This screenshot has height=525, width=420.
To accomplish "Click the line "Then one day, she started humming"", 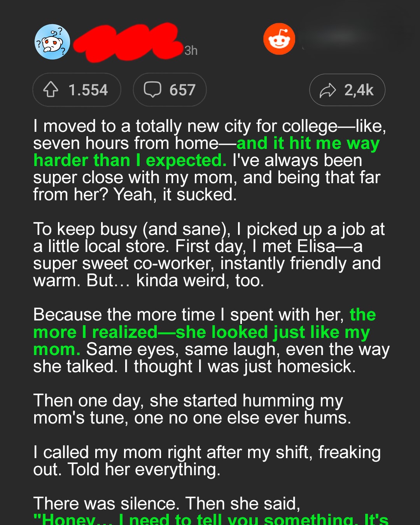I will click(x=188, y=401).
